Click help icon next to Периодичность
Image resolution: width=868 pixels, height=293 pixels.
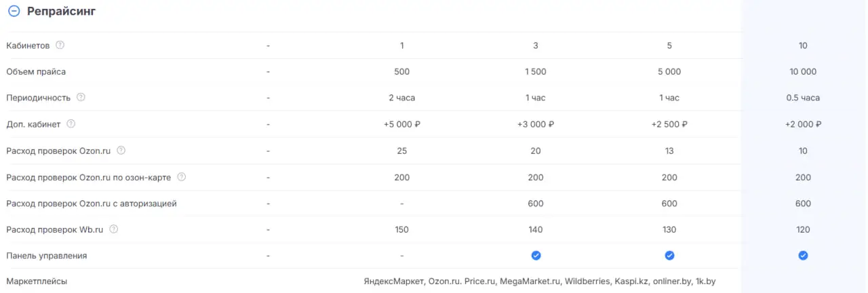(x=81, y=97)
